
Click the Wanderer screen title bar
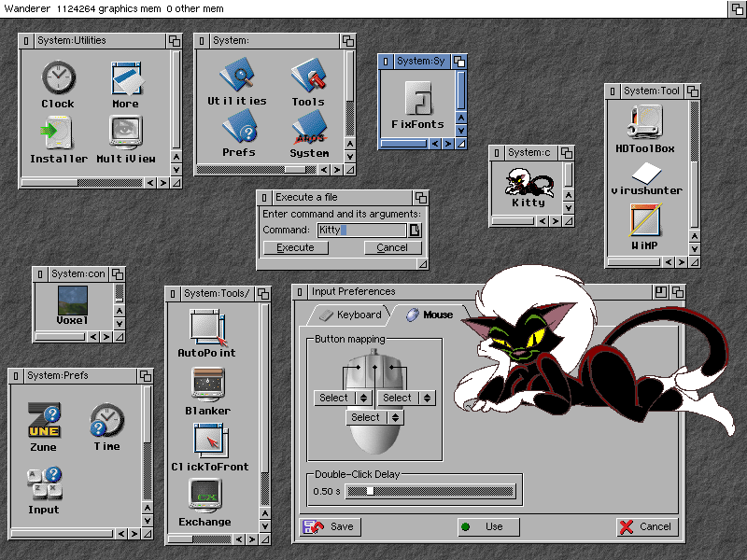click(364, 8)
